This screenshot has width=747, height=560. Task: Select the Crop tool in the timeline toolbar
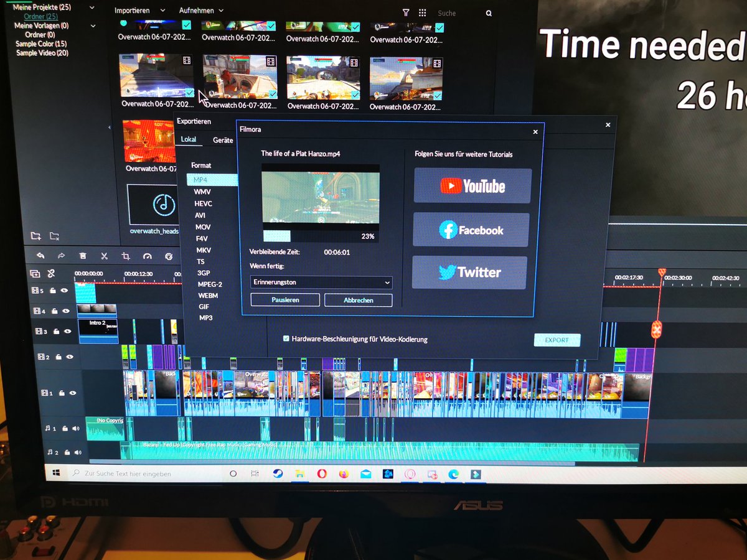pos(126,256)
